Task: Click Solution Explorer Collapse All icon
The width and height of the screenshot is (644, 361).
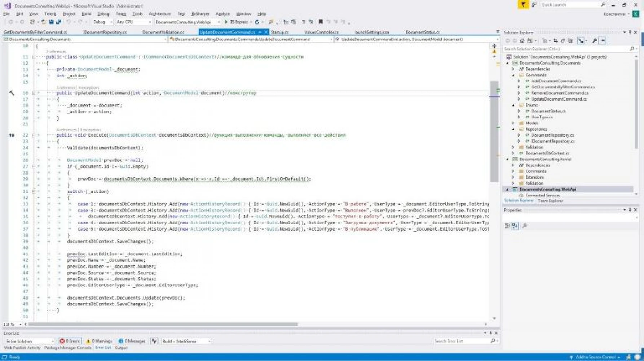Action: click(x=563, y=41)
